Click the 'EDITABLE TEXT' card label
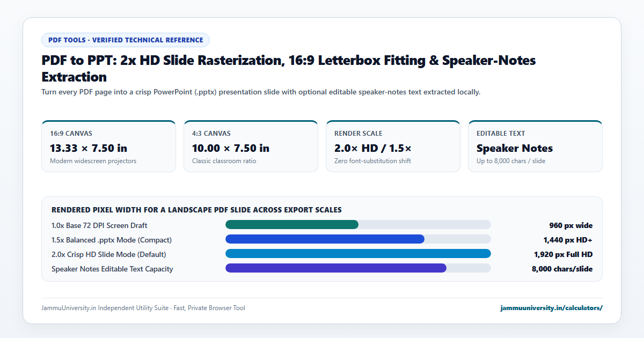The width and height of the screenshot is (644, 338). [501, 134]
